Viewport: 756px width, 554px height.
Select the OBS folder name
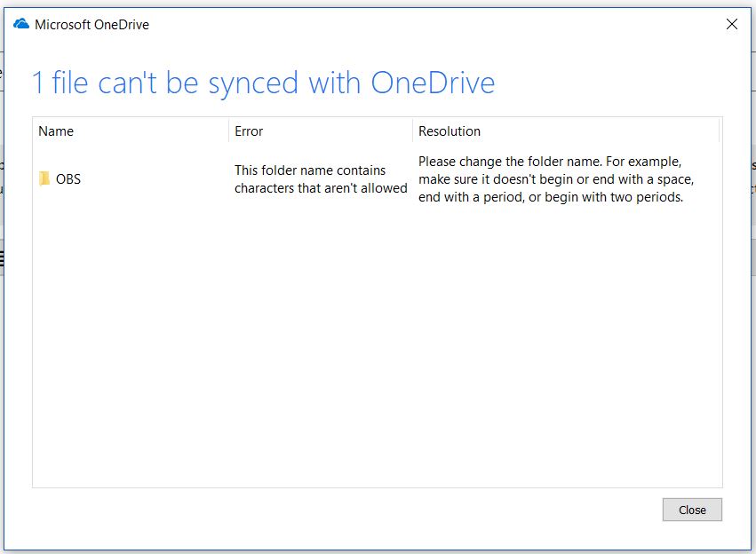[68, 179]
